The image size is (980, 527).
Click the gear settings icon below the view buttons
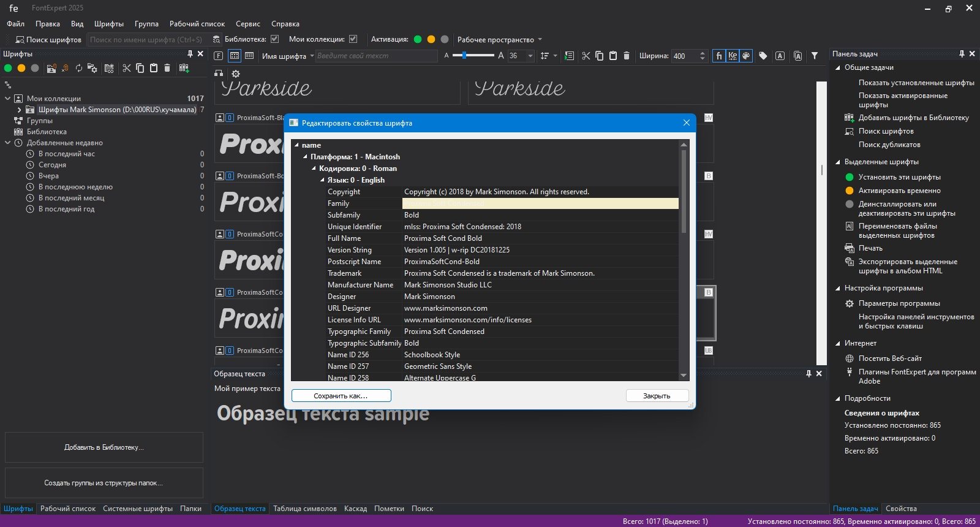click(236, 74)
